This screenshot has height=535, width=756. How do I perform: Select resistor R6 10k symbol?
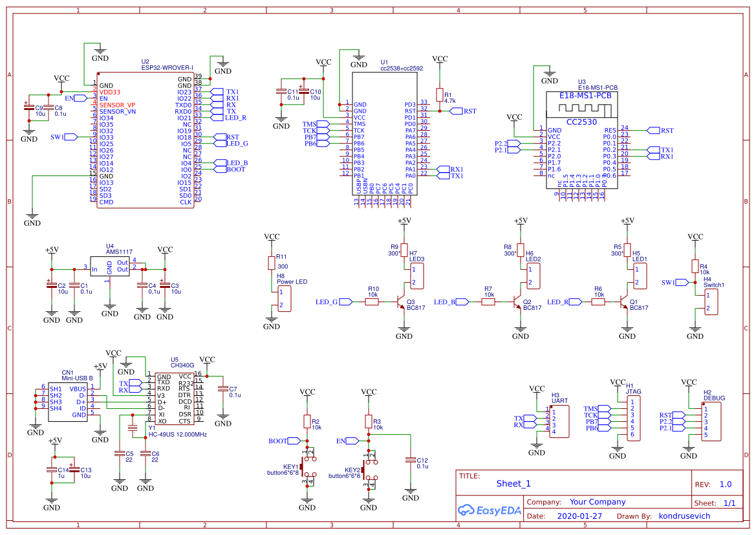tap(598, 302)
